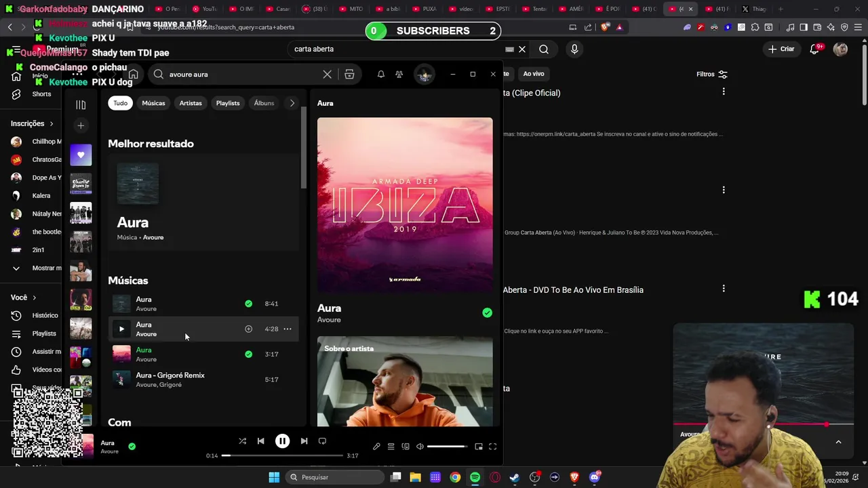
Task: Open Windows taskbar search Pesquisar
Action: (334, 477)
